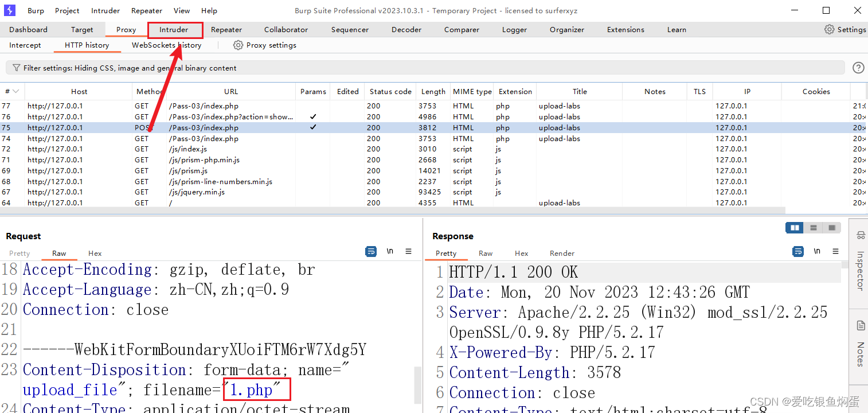Toggle \n character display in the Response editor
This screenshot has width=868, height=413.
(817, 251)
